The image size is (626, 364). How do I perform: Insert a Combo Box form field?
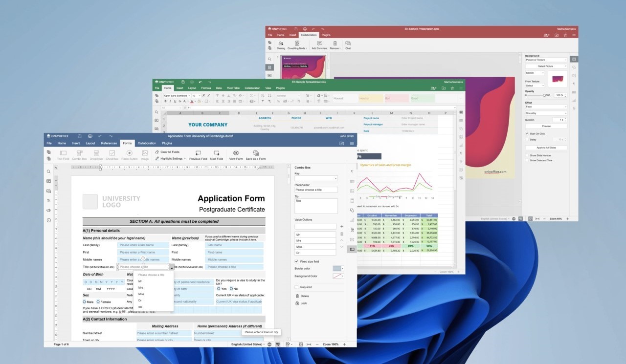(79, 155)
